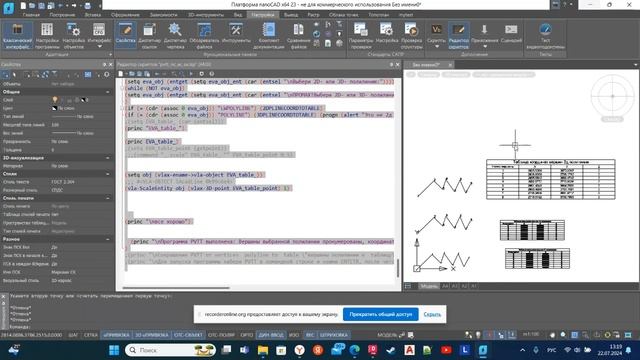This screenshot has height=360, width=640.
Task: Run Проверка структуры from the ribbon
Action: click(x=411, y=36)
